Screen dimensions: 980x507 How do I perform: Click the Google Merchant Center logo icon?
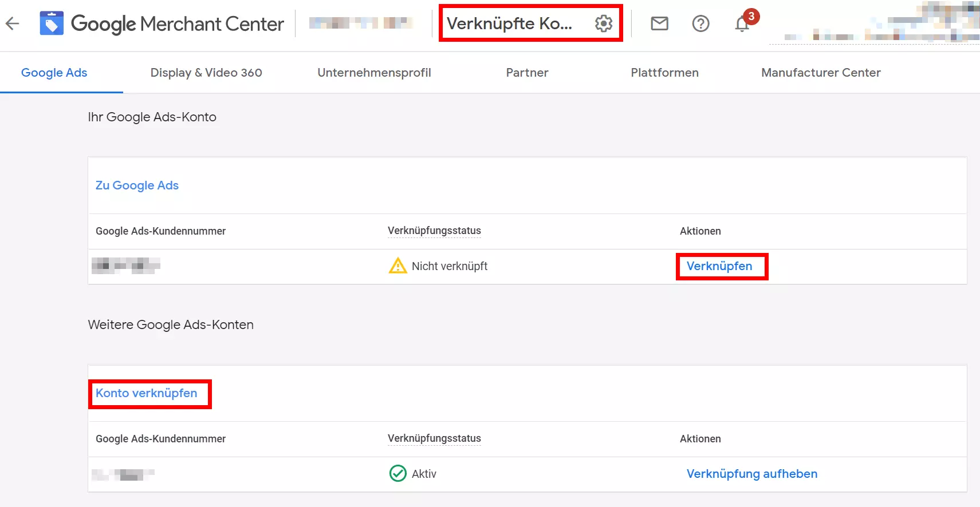pyautogui.click(x=52, y=23)
